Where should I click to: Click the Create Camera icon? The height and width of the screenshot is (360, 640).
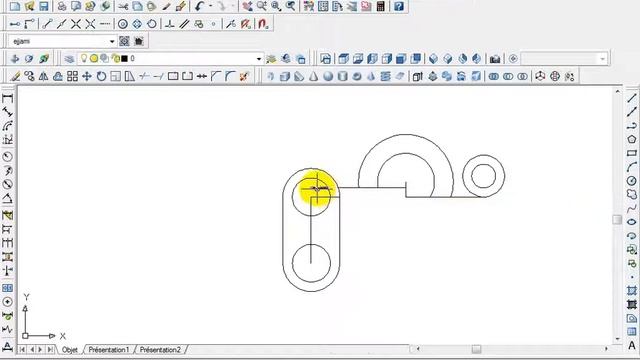point(495,59)
